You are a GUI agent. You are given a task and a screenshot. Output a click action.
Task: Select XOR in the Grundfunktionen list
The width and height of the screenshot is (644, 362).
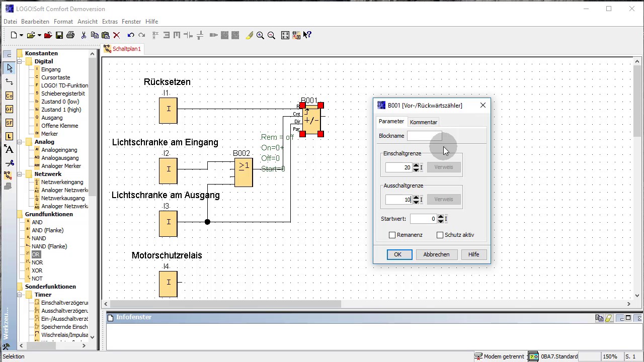coord(37,270)
